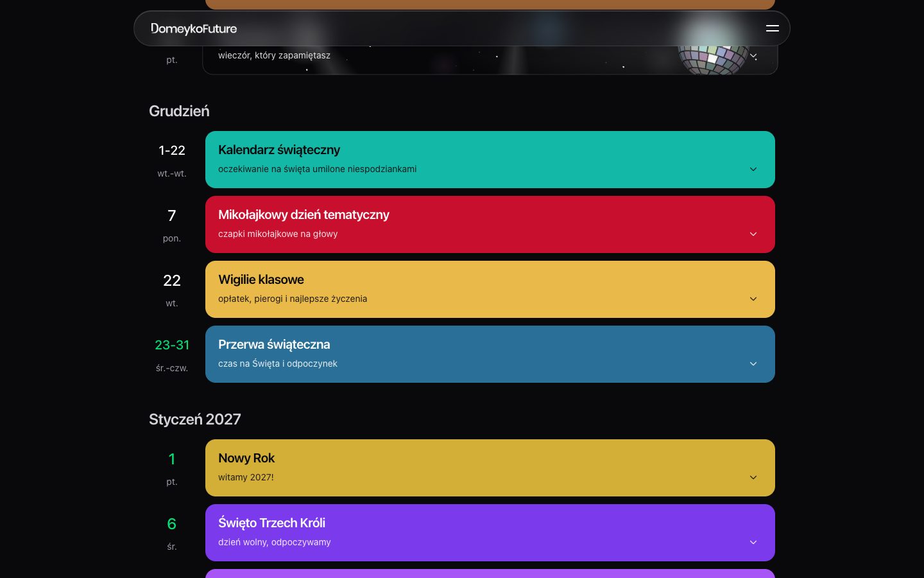Viewport: 924px width, 578px height.
Task: Click 'opłatek, pierogi i najlepsze życzenia' description
Action: point(293,299)
